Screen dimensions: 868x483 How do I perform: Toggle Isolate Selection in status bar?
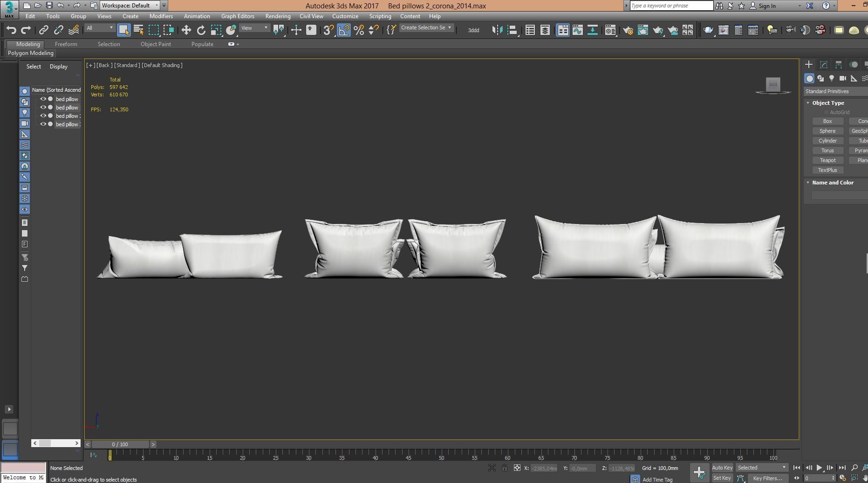coord(492,468)
